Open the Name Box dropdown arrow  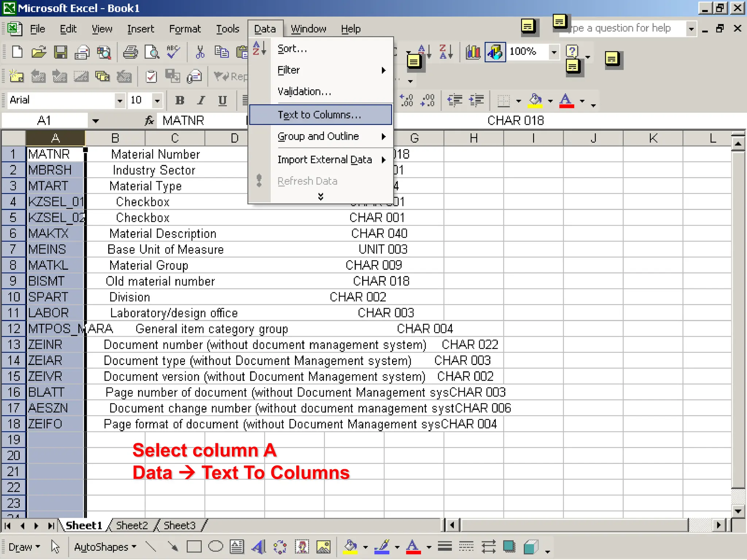tap(96, 121)
